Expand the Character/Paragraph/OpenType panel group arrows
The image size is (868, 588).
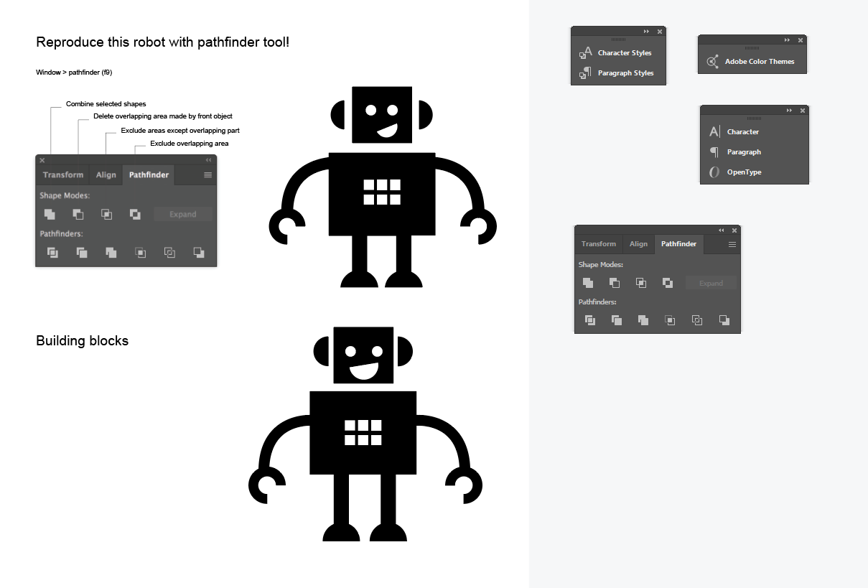tap(790, 111)
